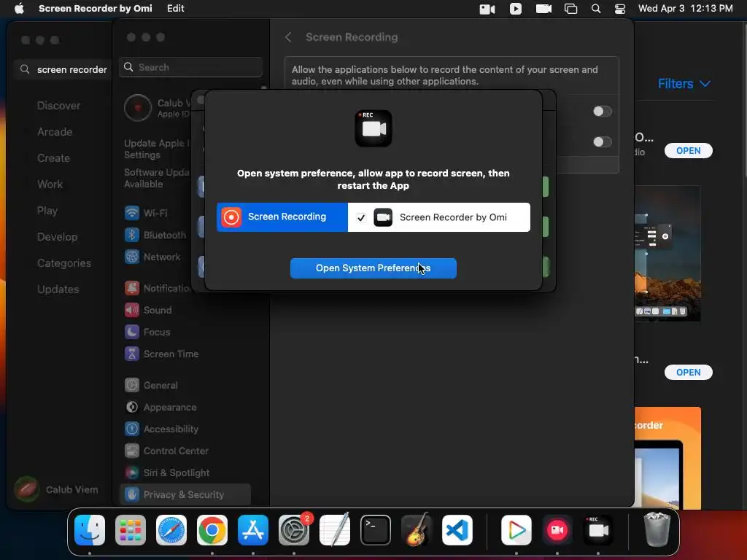Open App Store from the Dock

(x=253, y=530)
